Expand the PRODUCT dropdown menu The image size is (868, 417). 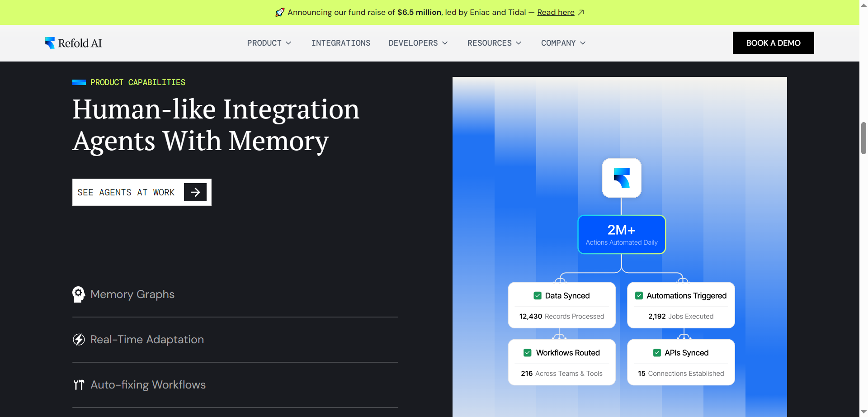(x=269, y=43)
